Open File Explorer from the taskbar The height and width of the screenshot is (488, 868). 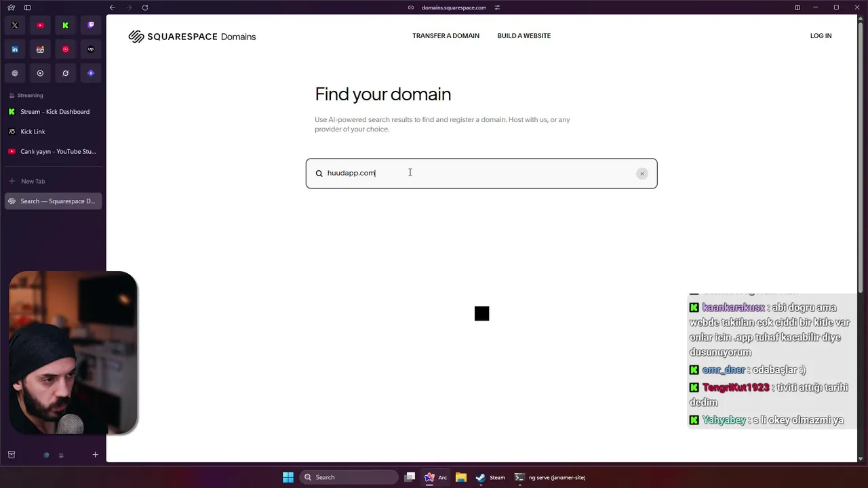click(x=461, y=477)
